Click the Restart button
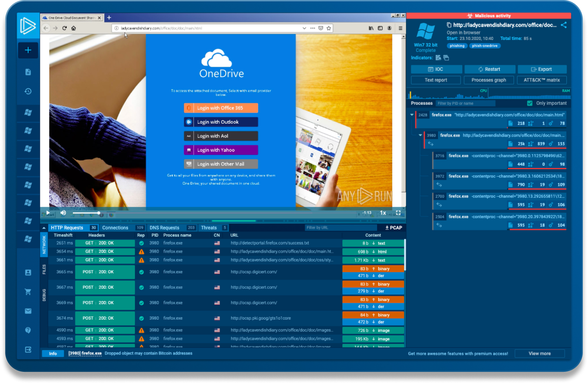The width and height of the screenshot is (588, 384). pyautogui.click(x=489, y=69)
